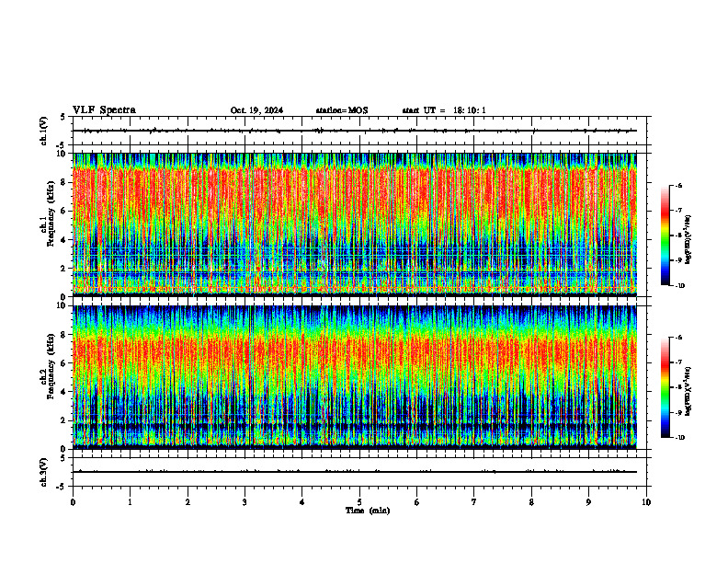This screenshot has width=728, height=563.
Task: Click time axis tick label "6"
Action: click(x=416, y=502)
